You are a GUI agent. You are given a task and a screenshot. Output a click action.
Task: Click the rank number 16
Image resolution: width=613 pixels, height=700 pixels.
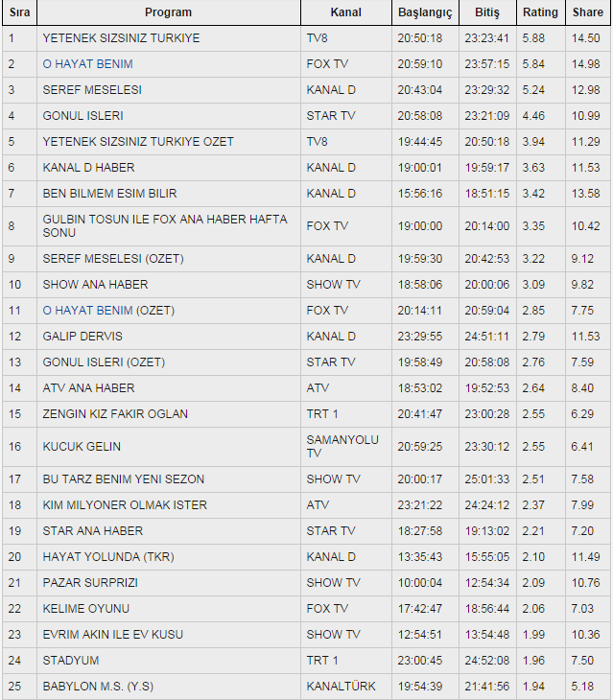(x=14, y=447)
